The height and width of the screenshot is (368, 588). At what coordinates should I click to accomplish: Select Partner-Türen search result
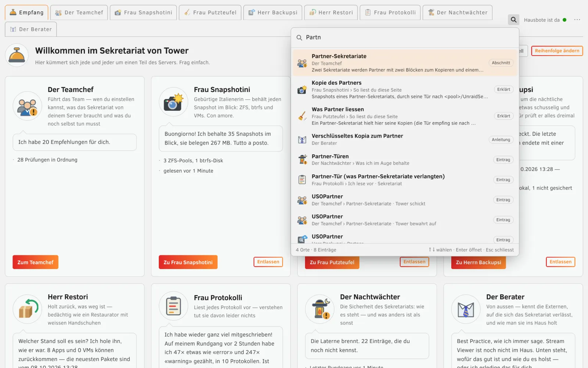pyautogui.click(x=405, y=159)
